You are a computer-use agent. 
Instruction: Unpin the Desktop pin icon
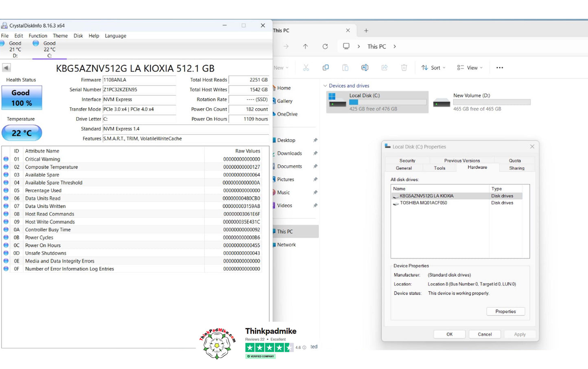[315, 140]
